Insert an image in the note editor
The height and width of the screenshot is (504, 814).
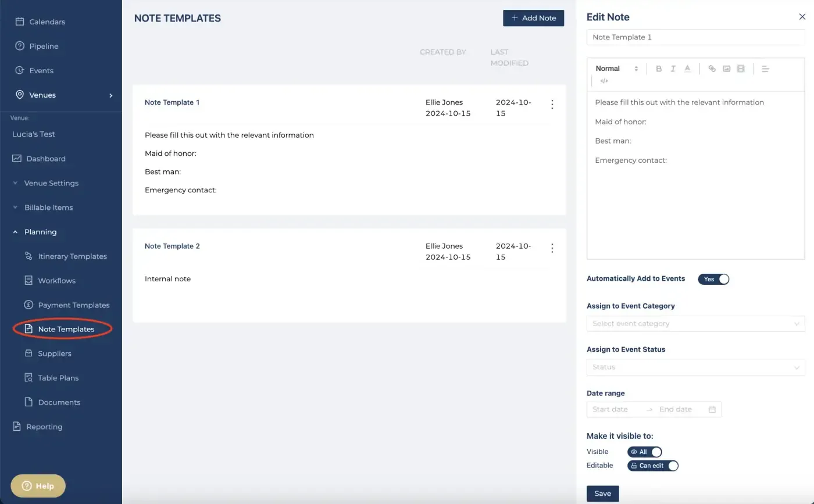coord(726,69)
